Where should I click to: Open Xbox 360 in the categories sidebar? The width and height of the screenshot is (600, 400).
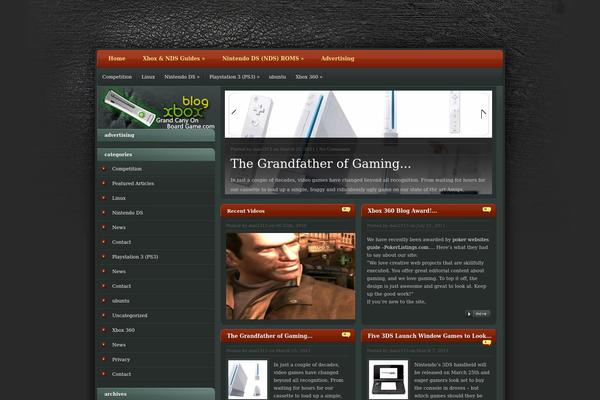coord(123,330)
